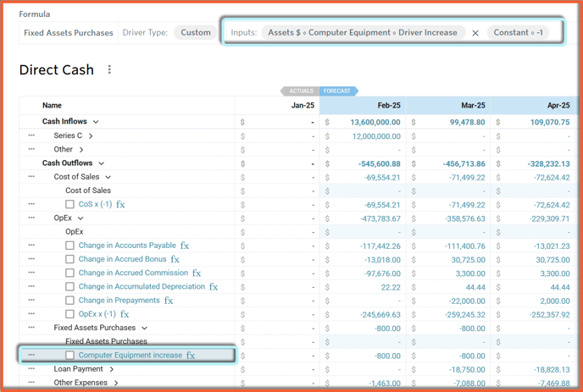Screen dimensions: 583x392
Task: Tick the Change in Prepayments checkbox
Action: [69, 301]
